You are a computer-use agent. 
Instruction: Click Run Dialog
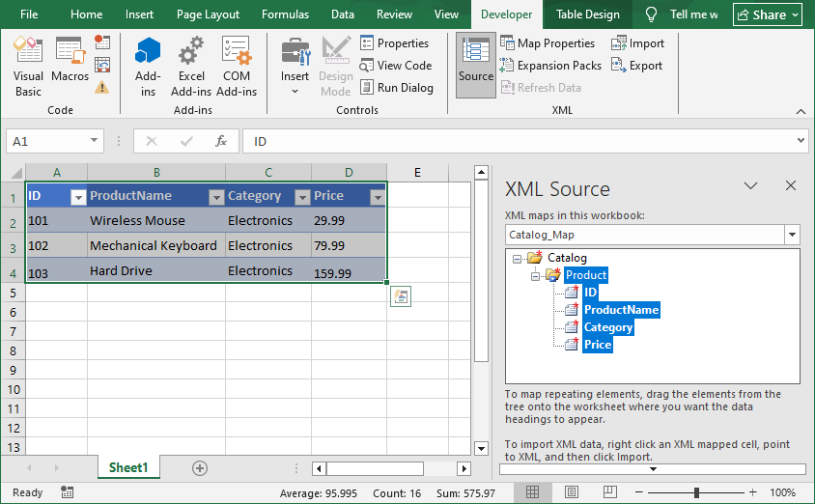pos(397,88)
